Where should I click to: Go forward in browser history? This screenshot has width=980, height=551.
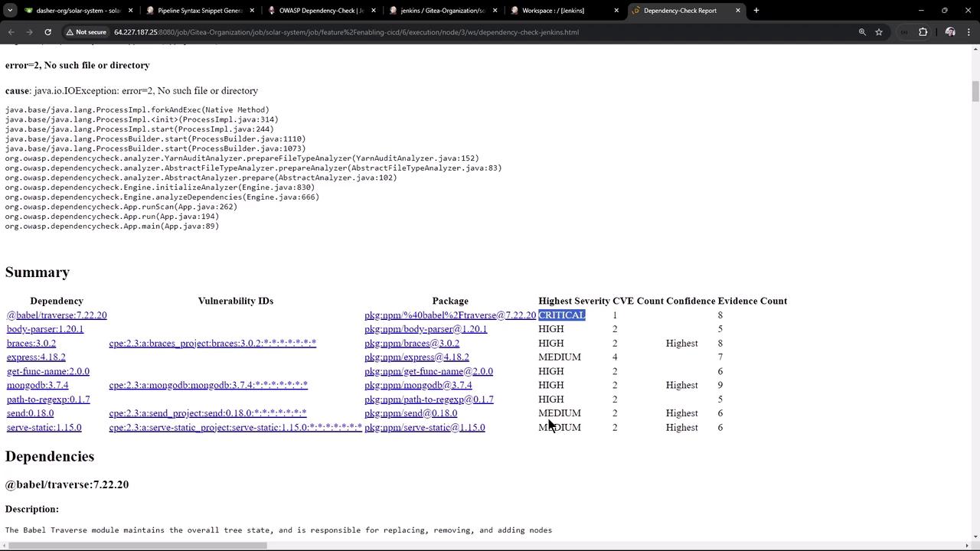(x=29, y=32)
